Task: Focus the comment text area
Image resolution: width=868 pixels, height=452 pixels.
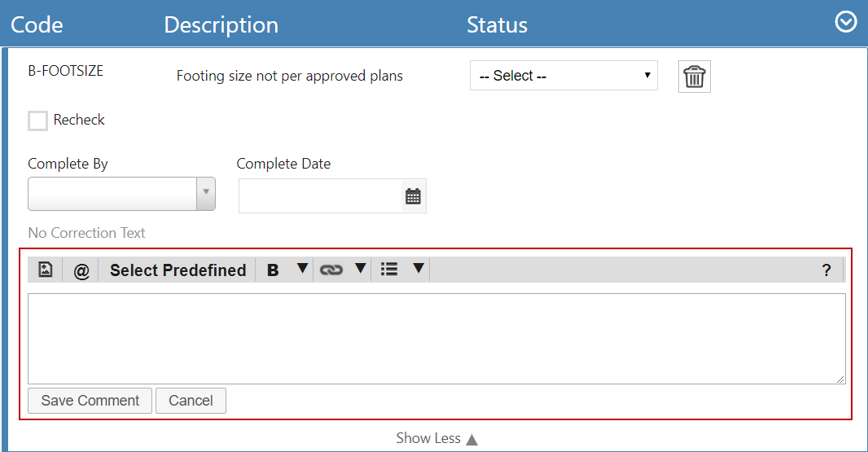Action: point(436,339)
